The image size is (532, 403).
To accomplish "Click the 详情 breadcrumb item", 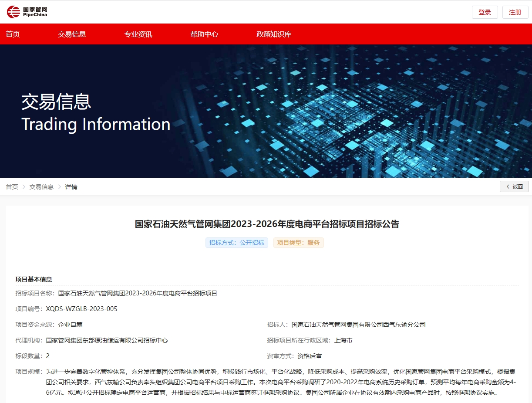I will tap(71, 187).
